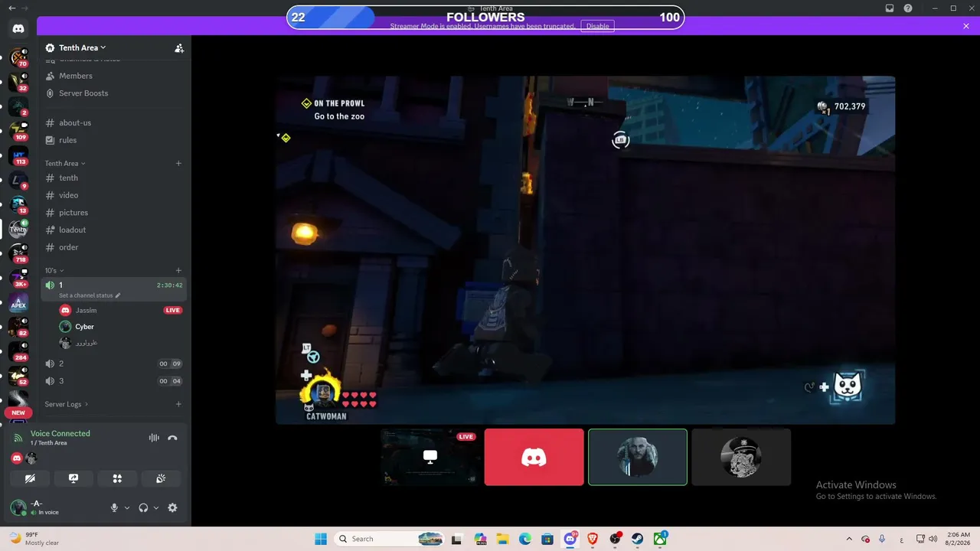Mute or unmute the microphone

tap(115, 507)
